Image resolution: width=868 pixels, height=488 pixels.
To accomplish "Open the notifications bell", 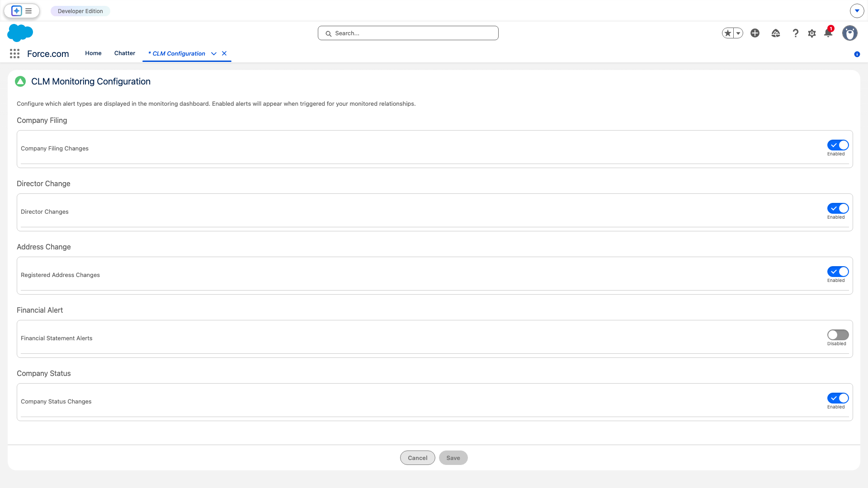I will (x=828, y=33).
